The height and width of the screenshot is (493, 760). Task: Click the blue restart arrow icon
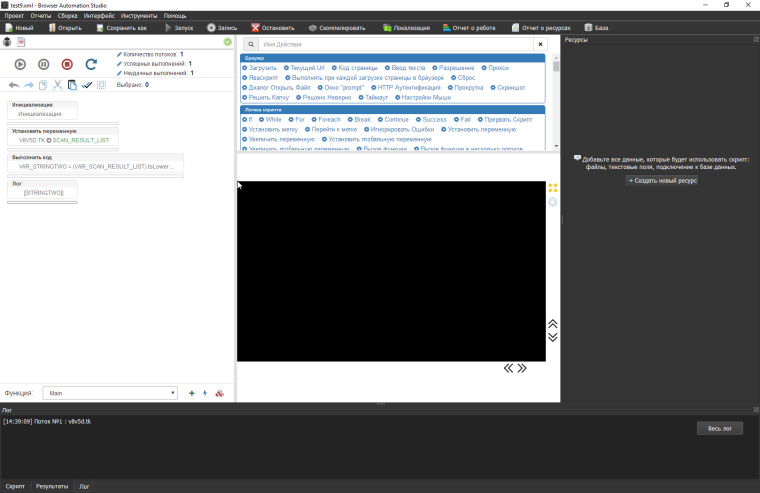[x=91, y=64]
